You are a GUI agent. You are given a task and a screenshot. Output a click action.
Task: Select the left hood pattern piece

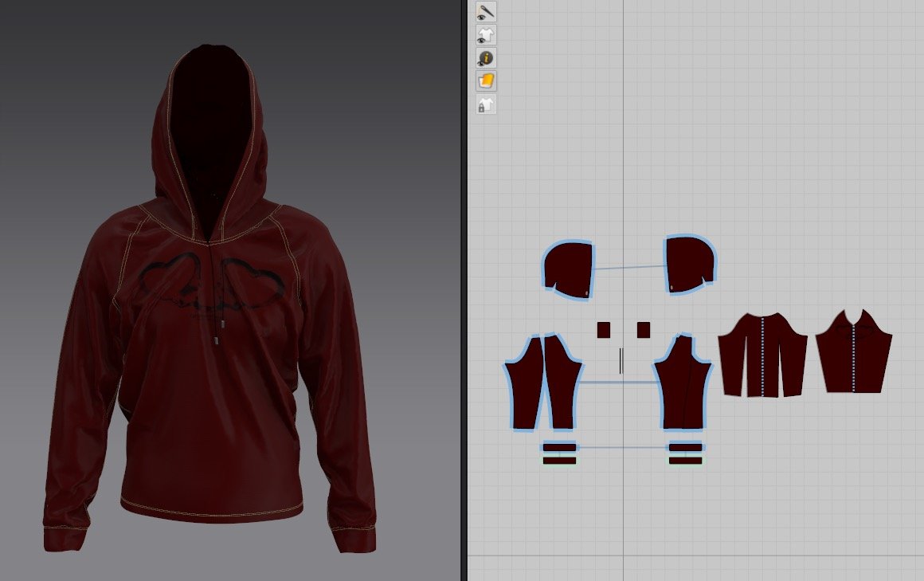[x=570, y=270]
